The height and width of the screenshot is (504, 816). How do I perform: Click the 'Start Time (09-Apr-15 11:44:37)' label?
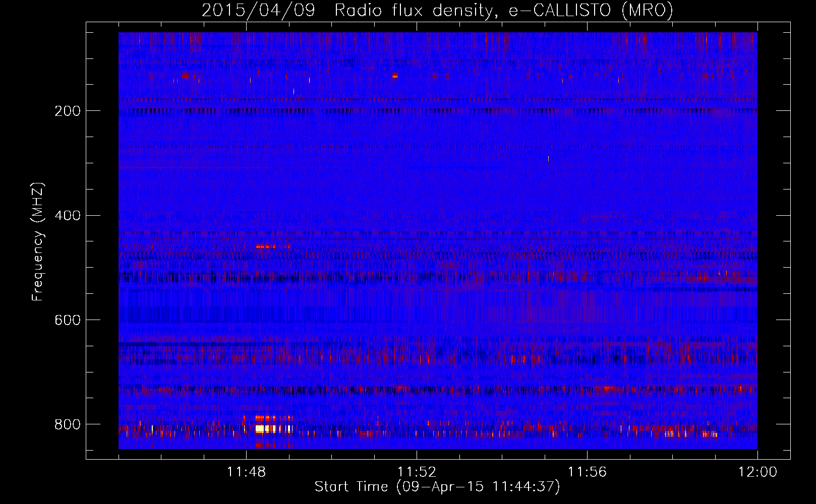click(x=437, y=487)
